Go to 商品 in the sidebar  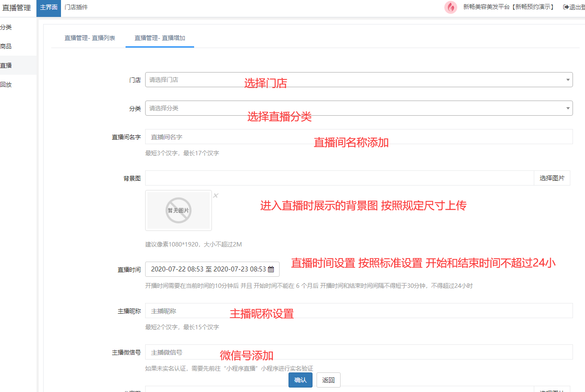click(18, 46)
